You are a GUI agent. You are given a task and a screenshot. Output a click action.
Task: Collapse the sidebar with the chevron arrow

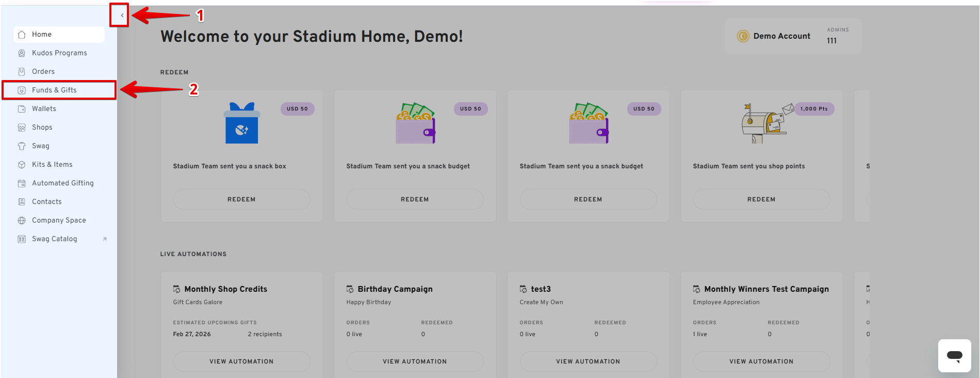click(122, 15)
